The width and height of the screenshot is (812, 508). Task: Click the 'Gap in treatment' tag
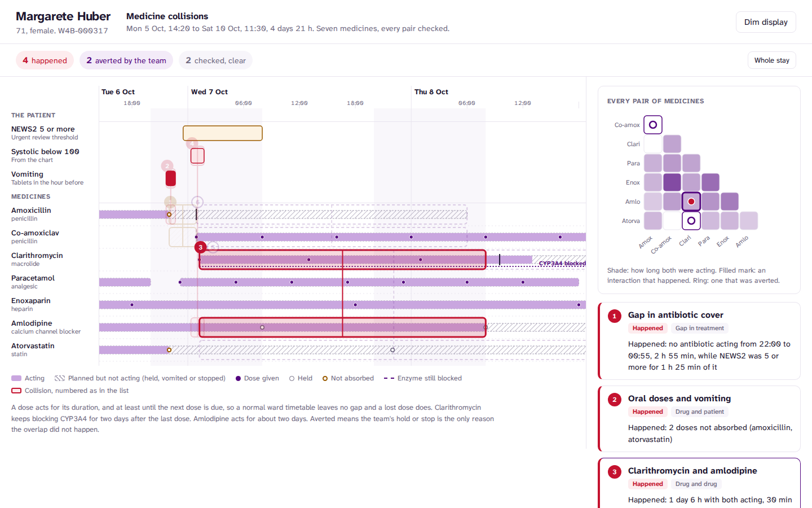tap(700, 328)
